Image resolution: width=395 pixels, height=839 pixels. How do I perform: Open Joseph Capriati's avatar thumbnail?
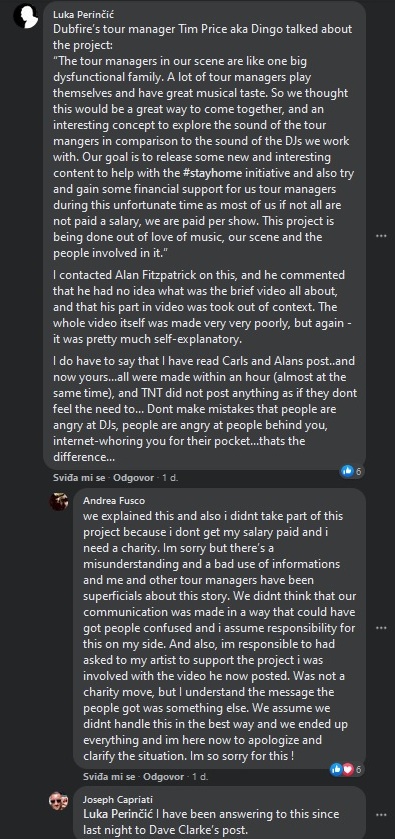(58, 800)
